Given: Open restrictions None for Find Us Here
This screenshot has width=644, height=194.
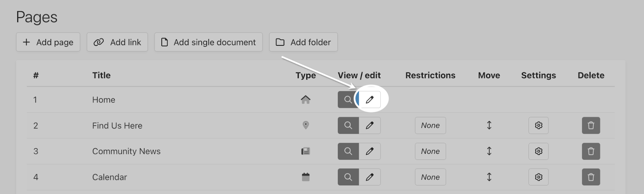Looking at the screenshot, I should coord(430,125).
